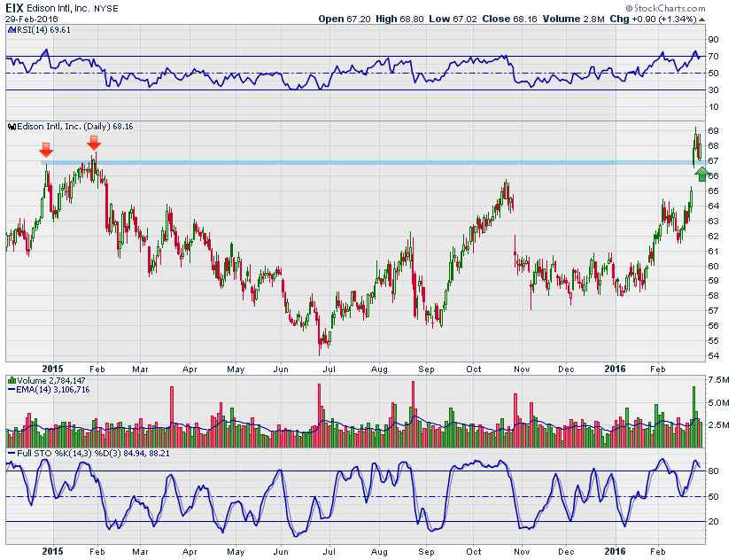This screenshot has height=560, width=736.
Task: Click the 2.5M volume axis label
Action: pos(718,425)
